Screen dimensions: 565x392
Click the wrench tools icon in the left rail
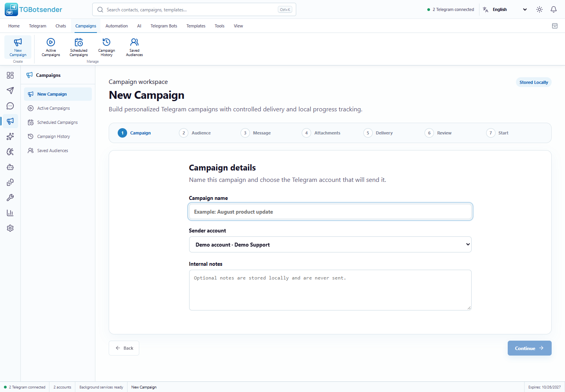tap(10, 198)
